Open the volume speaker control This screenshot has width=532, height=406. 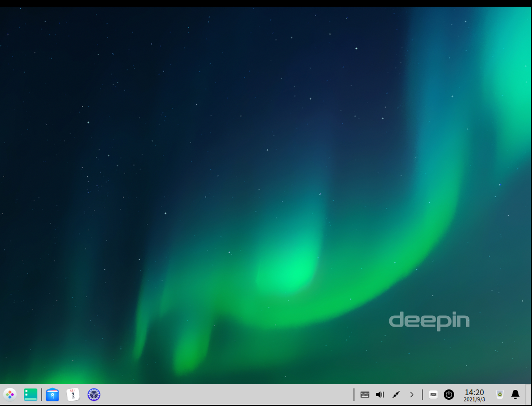pos(380,395)
